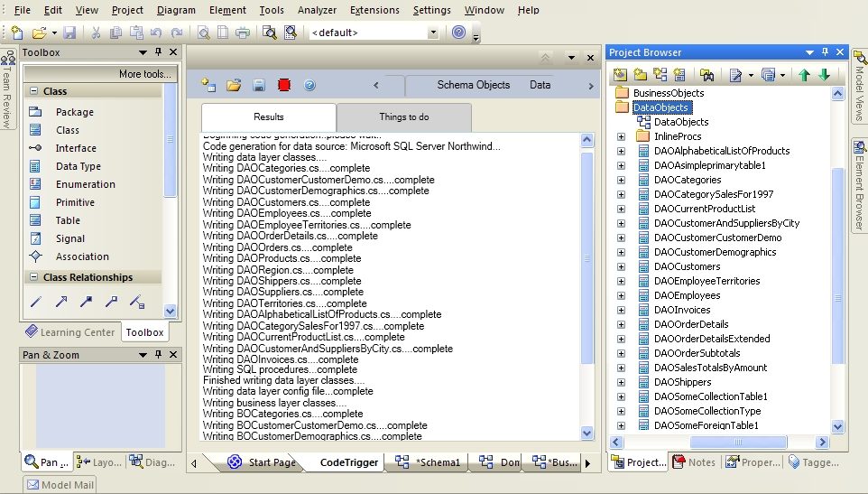Click the blue help icon in main toolbar
868x494 pixels.
coord(458,33)
